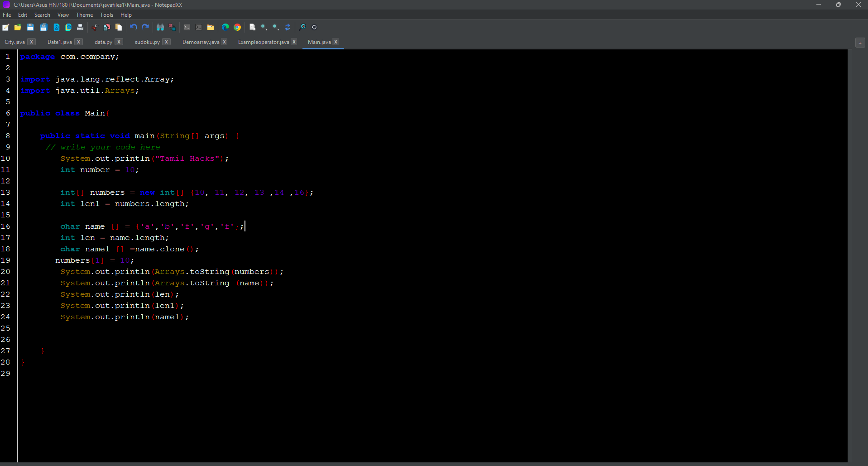Switch to the data.py tab
Viewport: 868px width, 466px height.
click(x=103, y=42)
